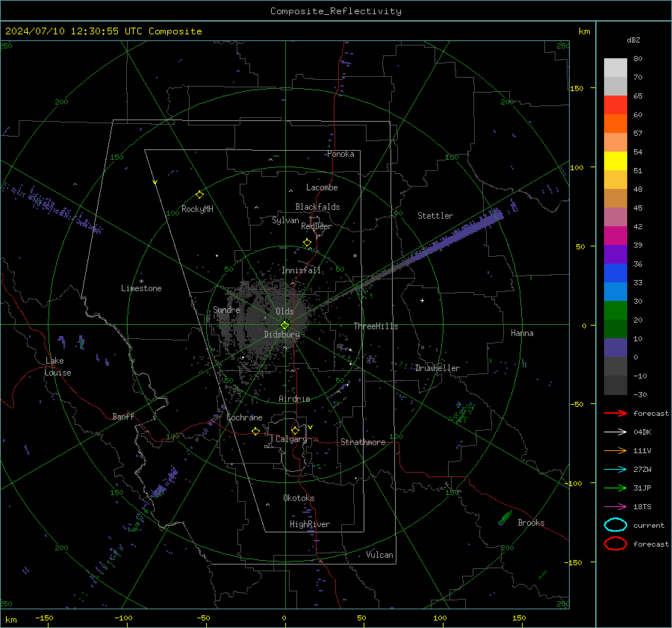This screenshot has width=672, height=628.
Task: Click the red forecast arrow in legend
Action: point(615,413)
